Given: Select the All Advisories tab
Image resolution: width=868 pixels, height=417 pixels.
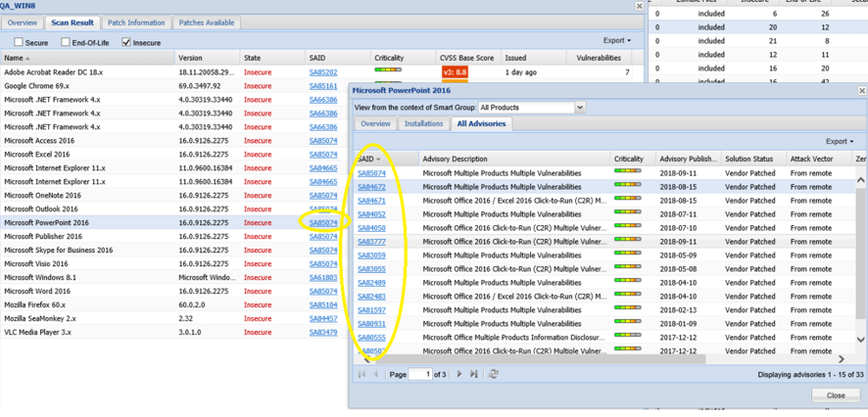Looking at the screenshot, I should point(482,124).
